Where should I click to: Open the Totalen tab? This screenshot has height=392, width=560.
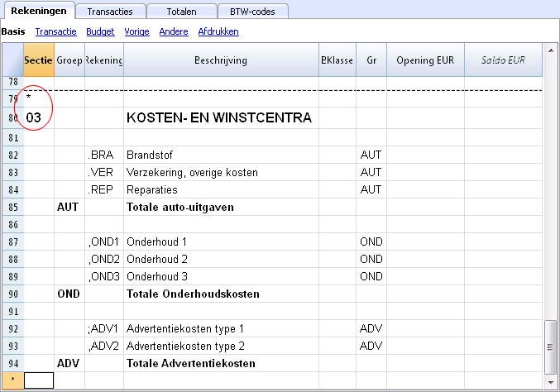pyautogui.click(x=181, y=12)
